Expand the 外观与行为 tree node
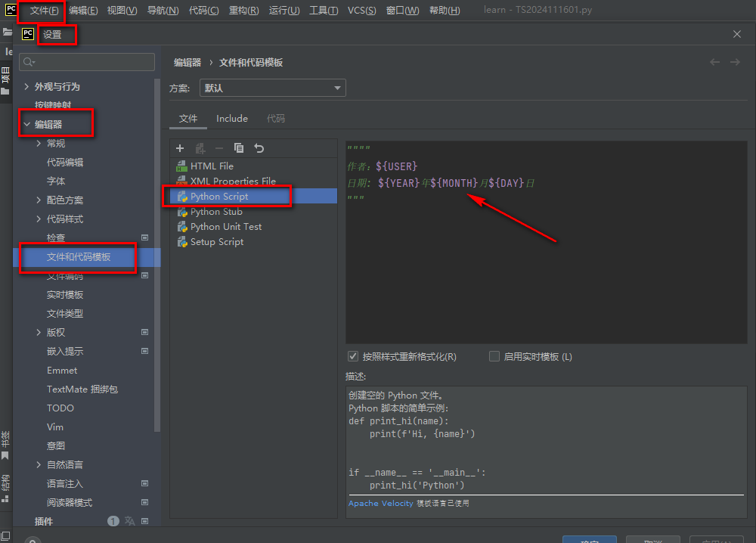Image resolution: width=756 pixels, height=543 pixels. [26, 86]
